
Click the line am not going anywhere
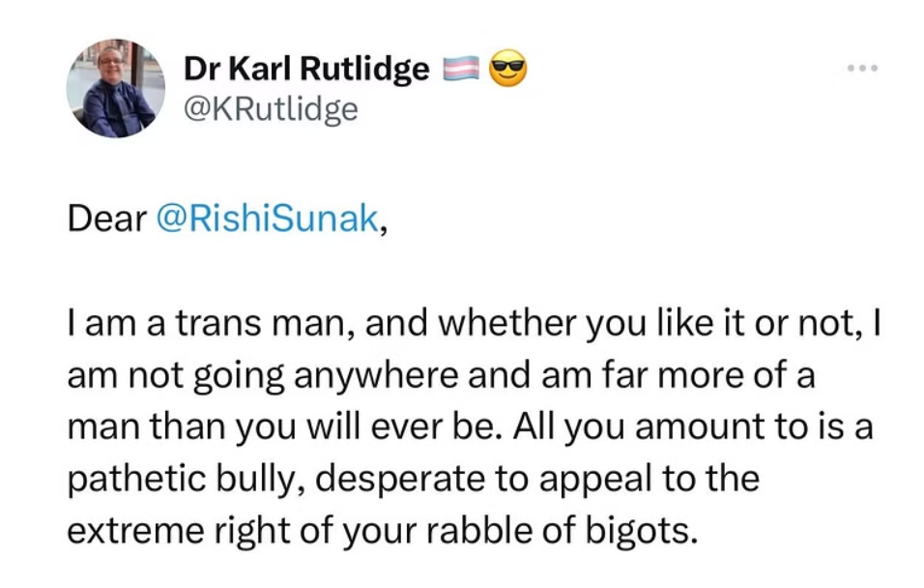click(441, 375)
